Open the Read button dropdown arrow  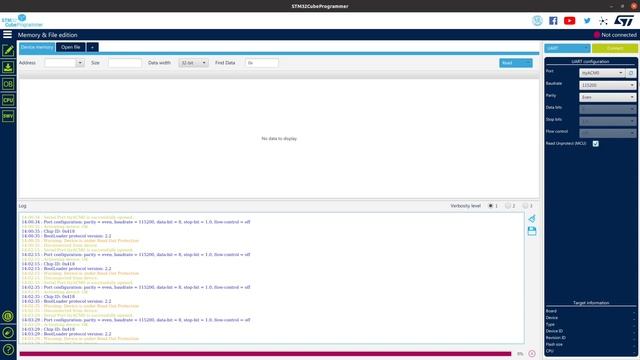[529, 63]
